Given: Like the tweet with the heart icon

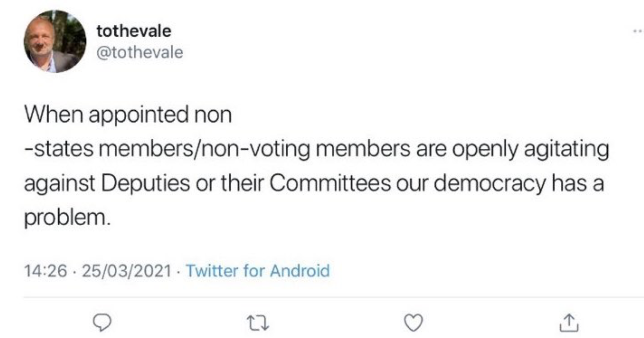Looking at the screenshot, I should pyautogui.click(x=413, y=323).
